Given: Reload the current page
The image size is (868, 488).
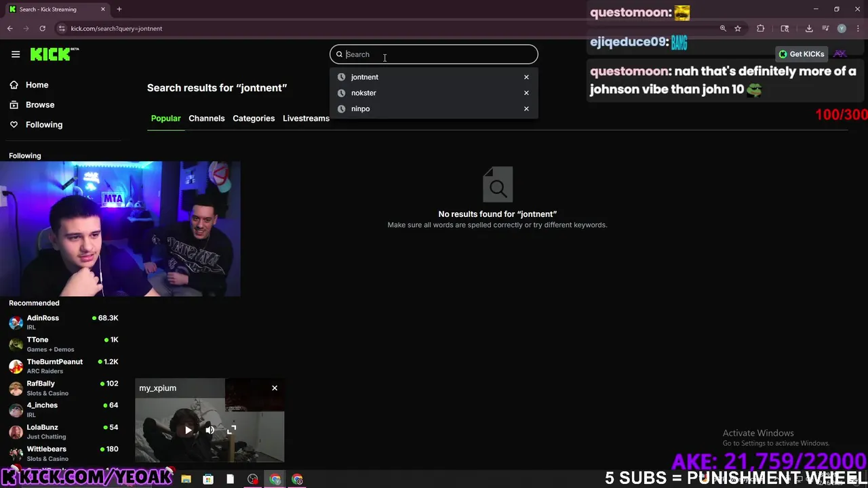Looking at the screenshot, I should [42, 28].
